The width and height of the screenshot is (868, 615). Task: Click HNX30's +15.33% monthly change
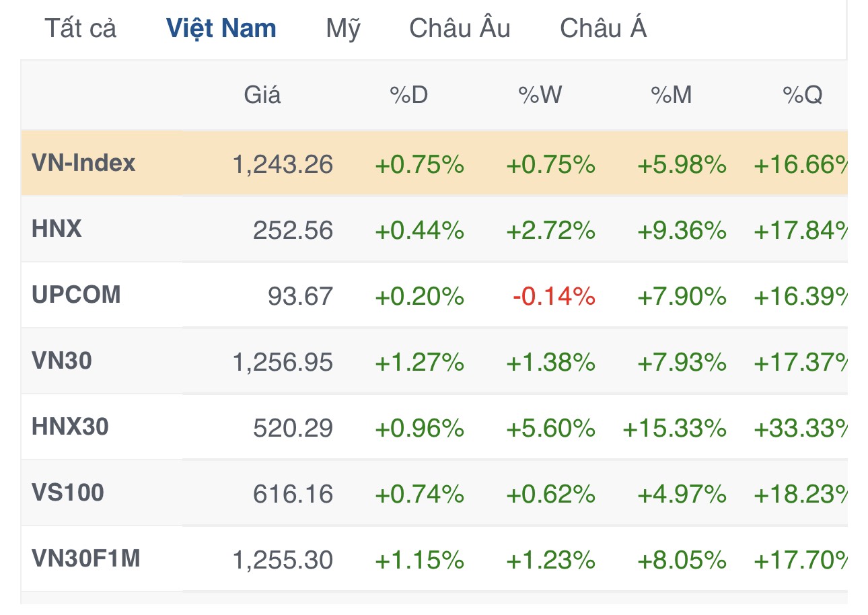tap(675, 429)
